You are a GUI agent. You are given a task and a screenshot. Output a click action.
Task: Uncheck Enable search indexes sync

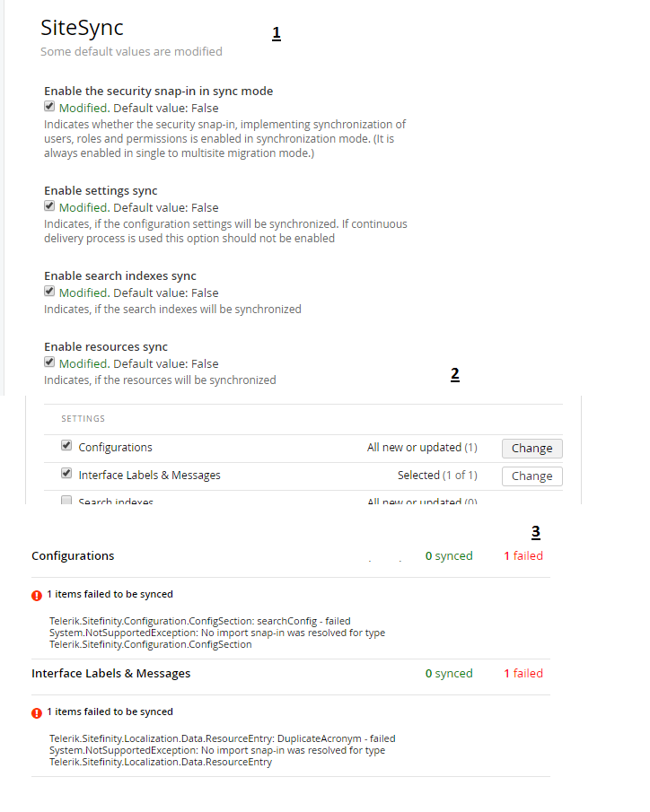(49, 291)
